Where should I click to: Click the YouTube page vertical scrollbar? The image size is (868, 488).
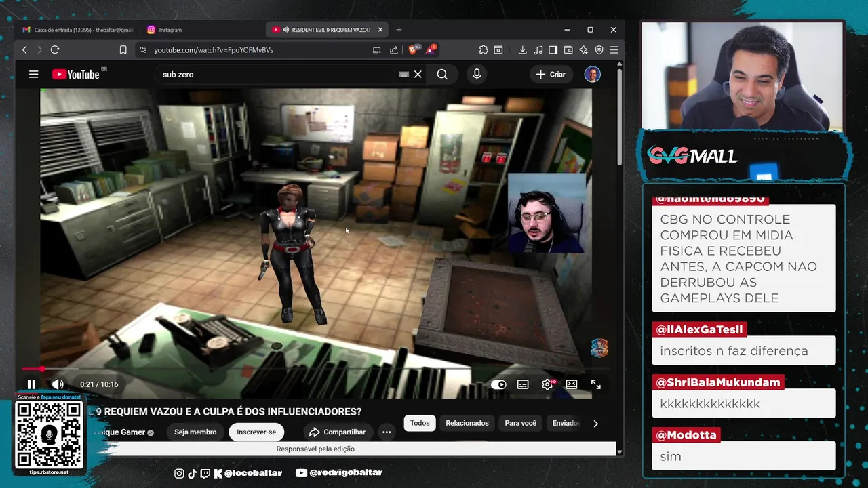click(x=620, y=117)
